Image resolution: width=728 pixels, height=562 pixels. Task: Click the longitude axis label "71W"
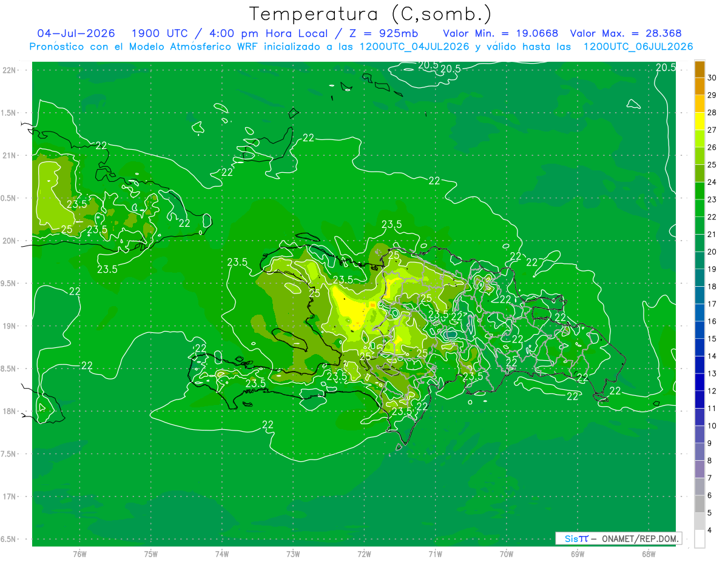(436, 554)
